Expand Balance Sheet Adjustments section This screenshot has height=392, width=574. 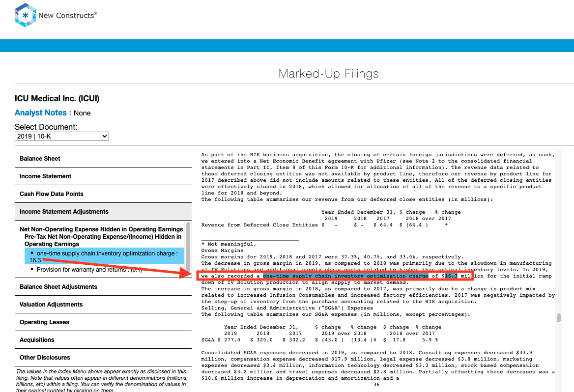click(103, 286)
